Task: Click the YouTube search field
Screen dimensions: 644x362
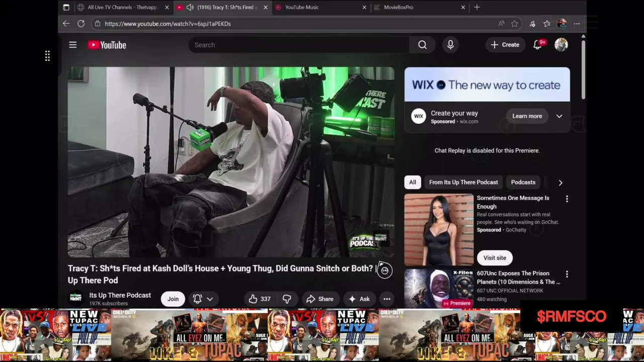Action: point(299,45)
